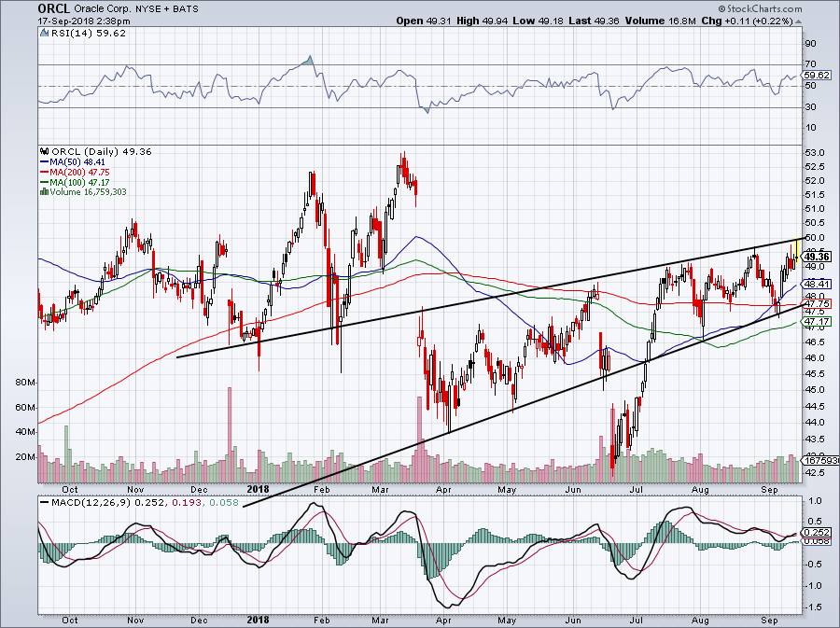Click the 53.0 label on the price axis
The width and height of the screenshot is (840, 628).
pyautogui.click(x=814, y=153)
